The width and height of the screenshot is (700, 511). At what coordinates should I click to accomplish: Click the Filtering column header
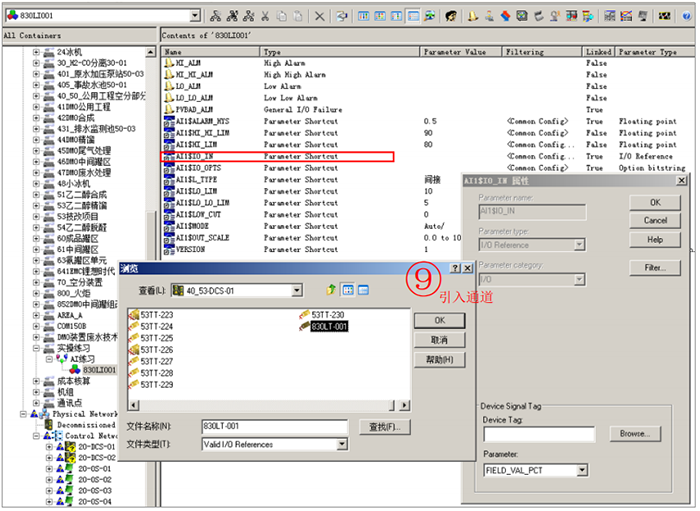[524, 52]
